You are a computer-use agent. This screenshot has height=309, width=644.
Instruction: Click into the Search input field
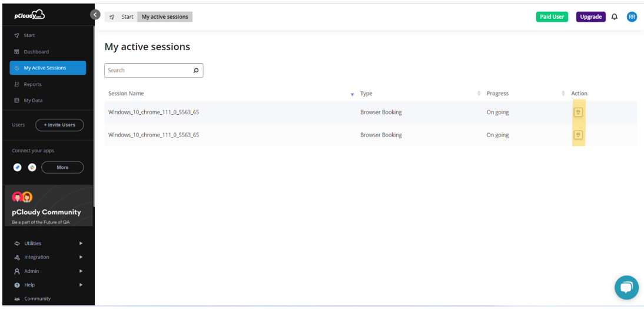tap(147, 71)
